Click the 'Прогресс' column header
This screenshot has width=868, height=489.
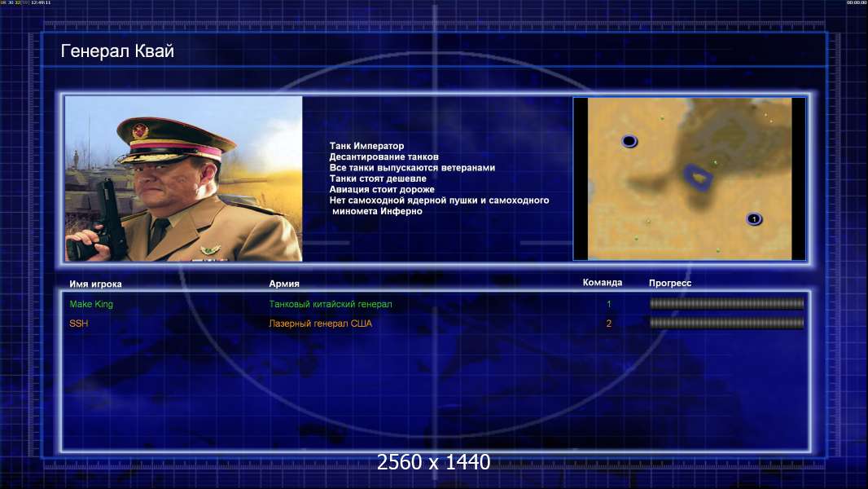670,283
